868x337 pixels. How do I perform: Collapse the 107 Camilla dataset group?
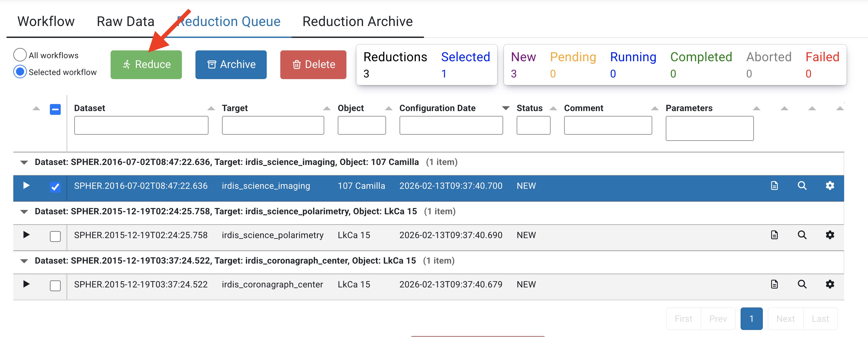(x=24, y=163)
